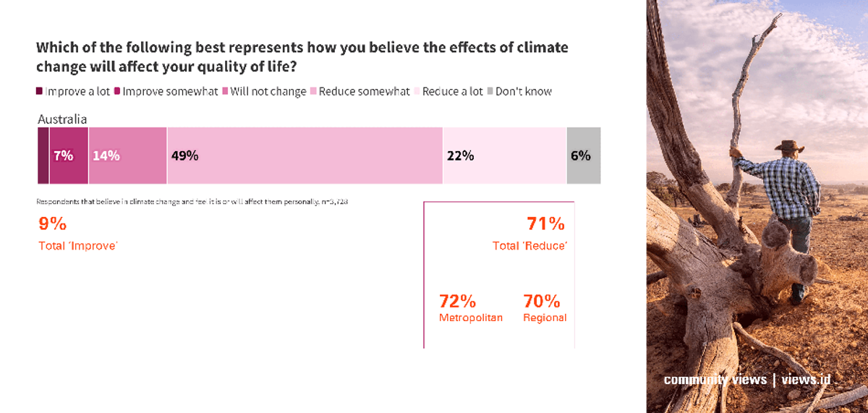Open the views.id link on the photo
Screen dimensions: 868x413
tap(806, 380)
